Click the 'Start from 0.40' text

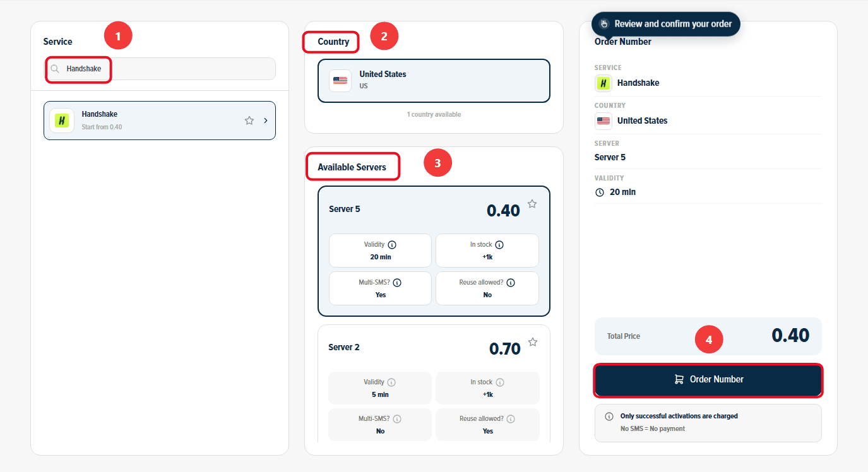pos(102,127)
